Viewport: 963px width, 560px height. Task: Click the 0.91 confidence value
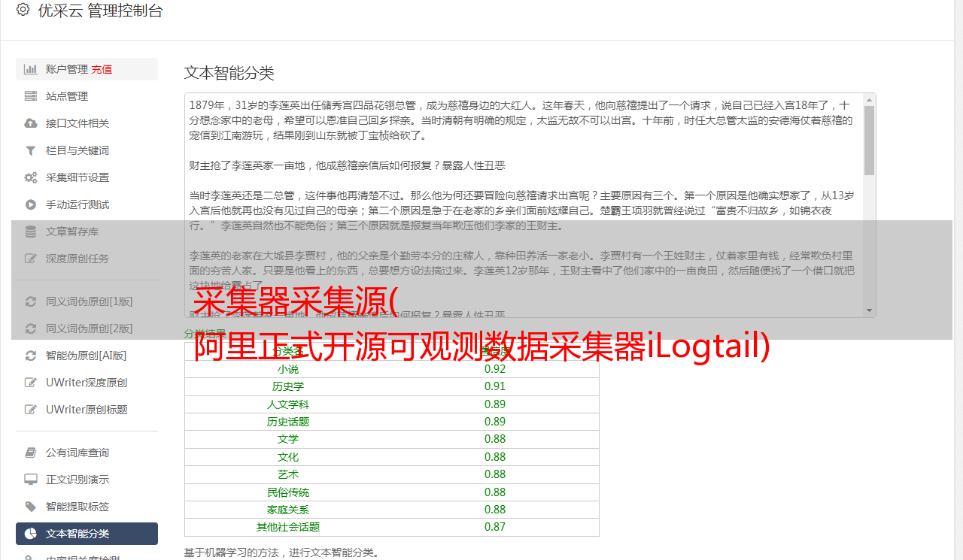pyautogui.click(x=495, y=386)
